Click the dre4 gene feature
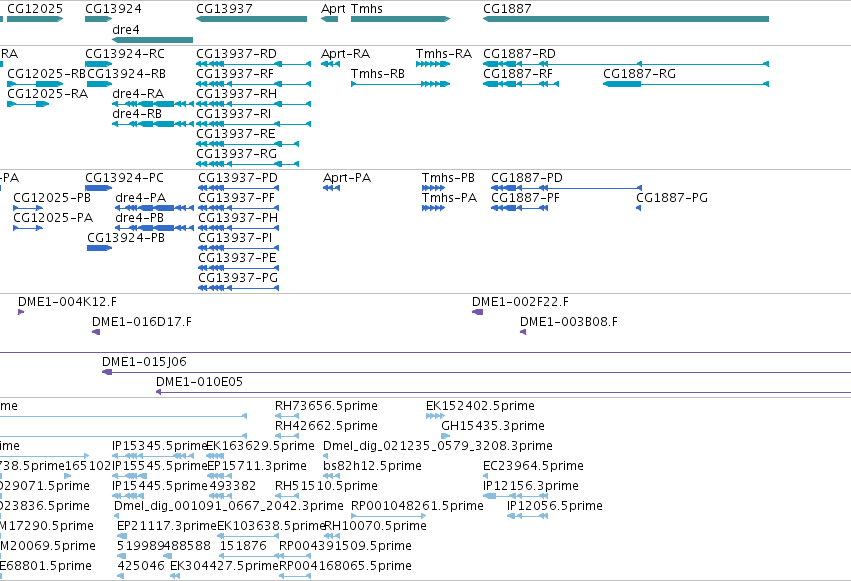This screenshot has height=581, width=851. pyautogui.click(x=153, y=40)
